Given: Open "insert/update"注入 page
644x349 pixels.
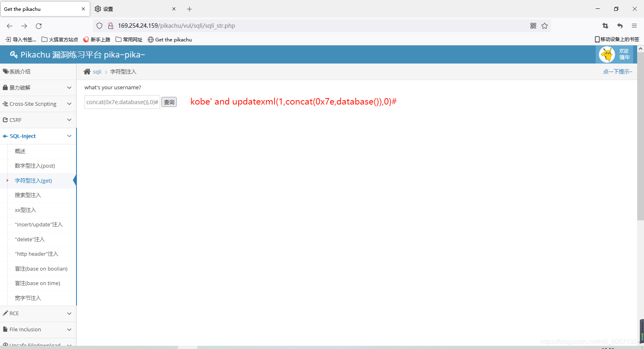Looking at the screenshot, I should [x=39, y=224].
